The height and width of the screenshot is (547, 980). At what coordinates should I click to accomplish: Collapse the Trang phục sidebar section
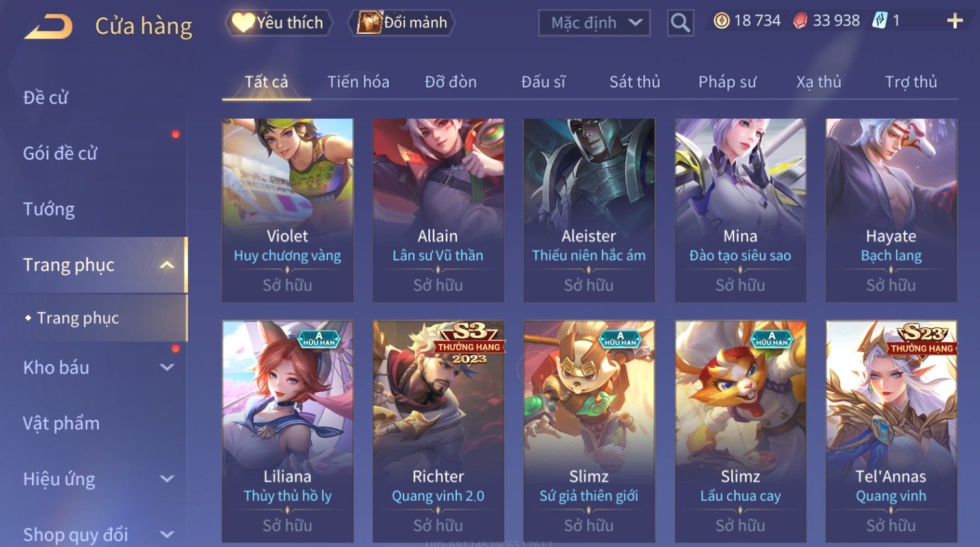(x=167, y=265)
